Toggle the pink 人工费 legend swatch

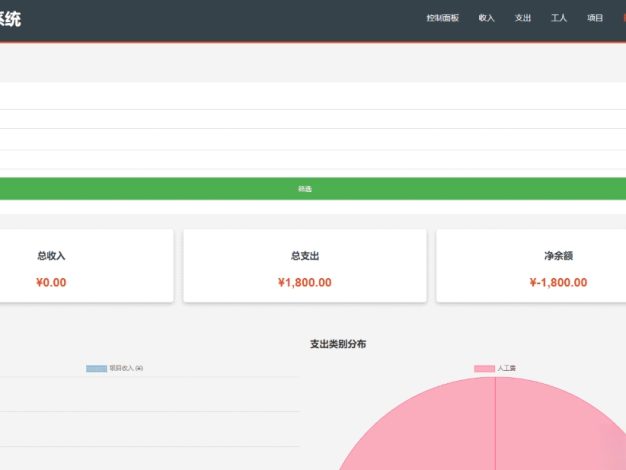(x=484, y=368)
